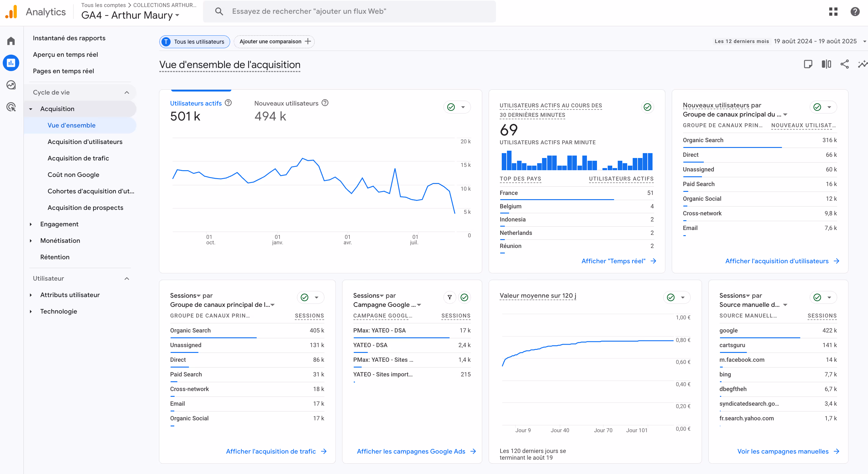868x474 pixels.
Task: Click the Share this report icon
Action: coord(844,64)
